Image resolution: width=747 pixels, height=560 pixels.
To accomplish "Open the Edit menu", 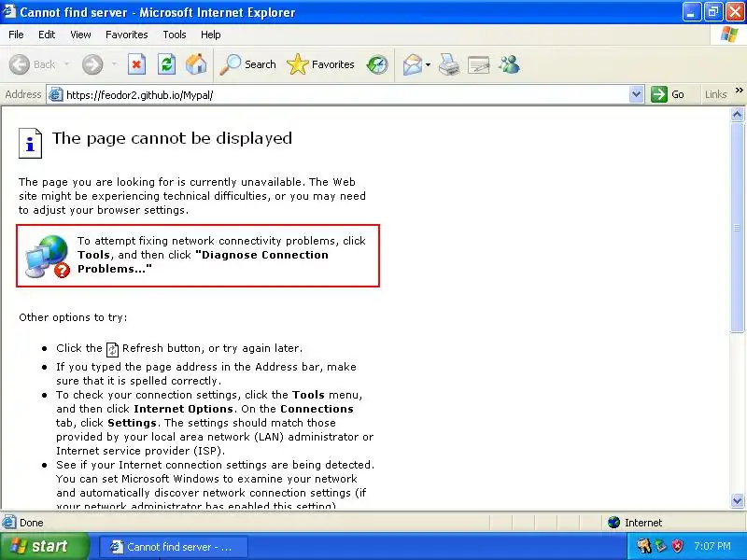I will point(47,35).
